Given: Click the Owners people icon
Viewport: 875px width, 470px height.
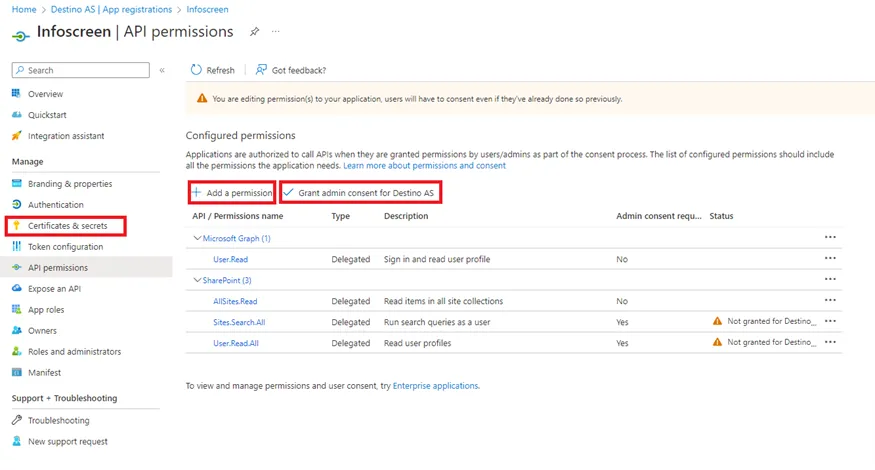Looking at the screenshot, I should tap(17, 330).
